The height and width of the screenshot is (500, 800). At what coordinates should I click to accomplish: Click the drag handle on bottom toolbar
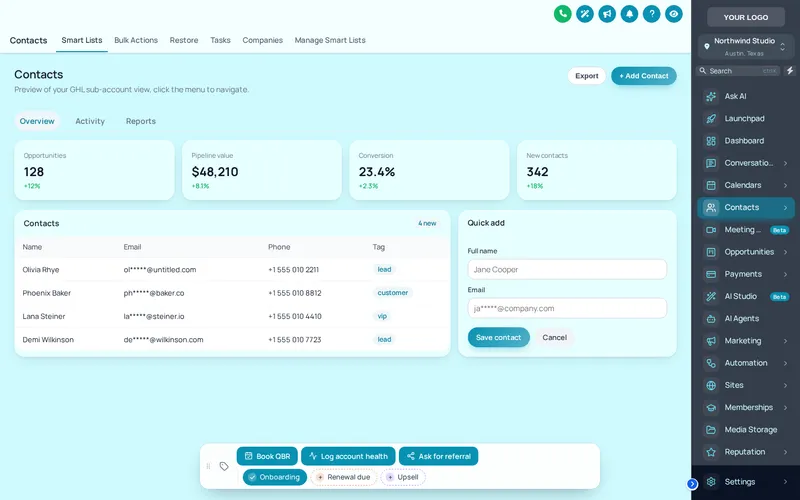pos(208,466)
